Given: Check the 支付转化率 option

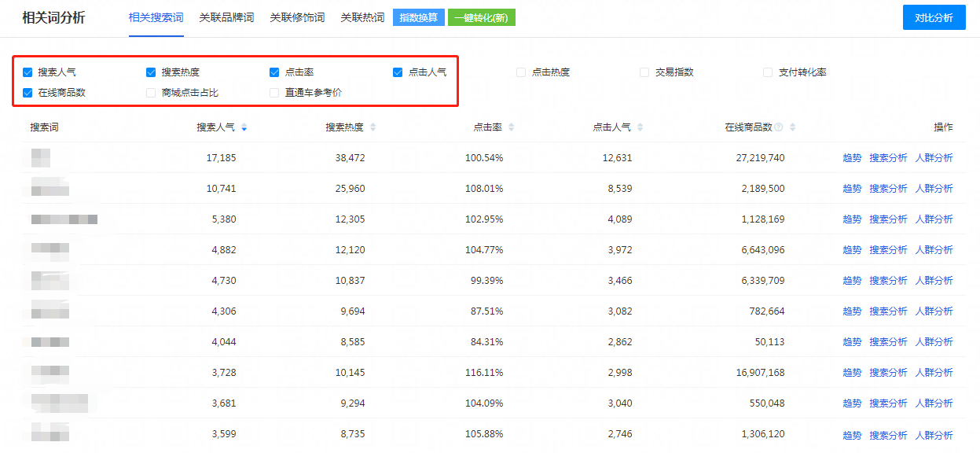Looking at the screenshot, I should click(x=768, y=72).
